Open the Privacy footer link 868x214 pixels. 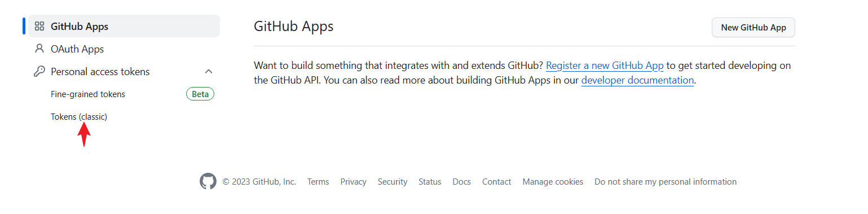354,182
